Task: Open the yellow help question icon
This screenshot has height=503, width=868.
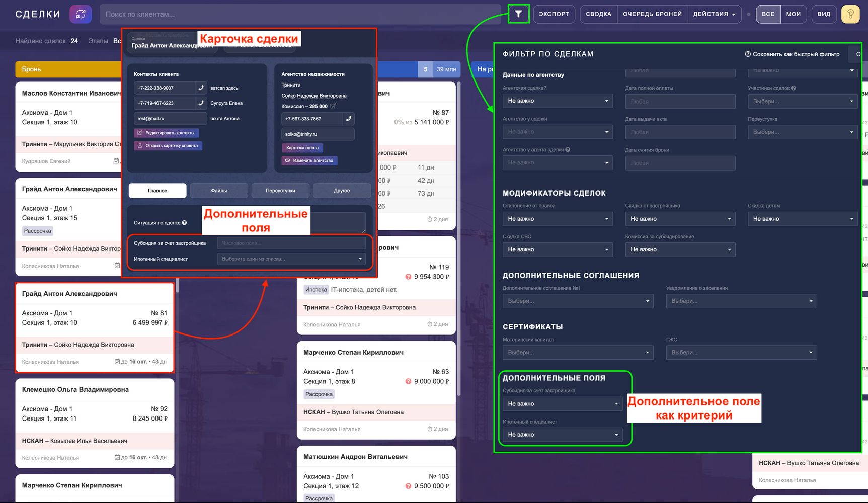Action: click(850, 14)
